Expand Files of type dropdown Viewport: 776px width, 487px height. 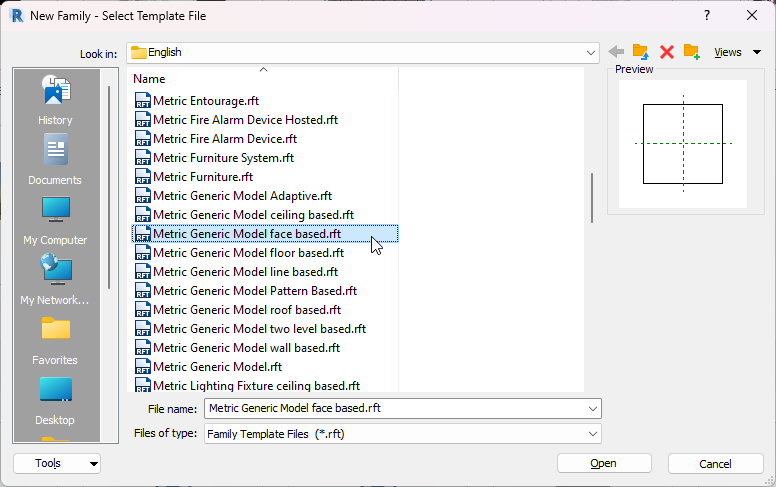[x=592, y=434]
